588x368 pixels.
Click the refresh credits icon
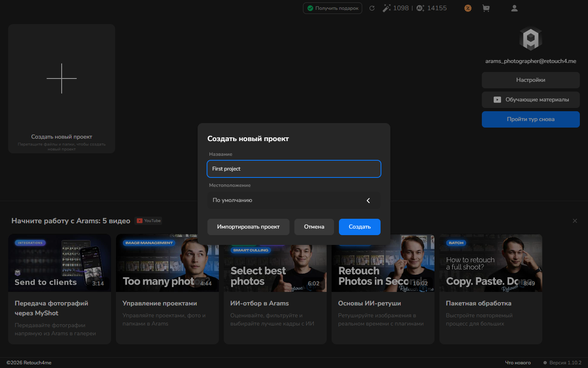(372, 8)
